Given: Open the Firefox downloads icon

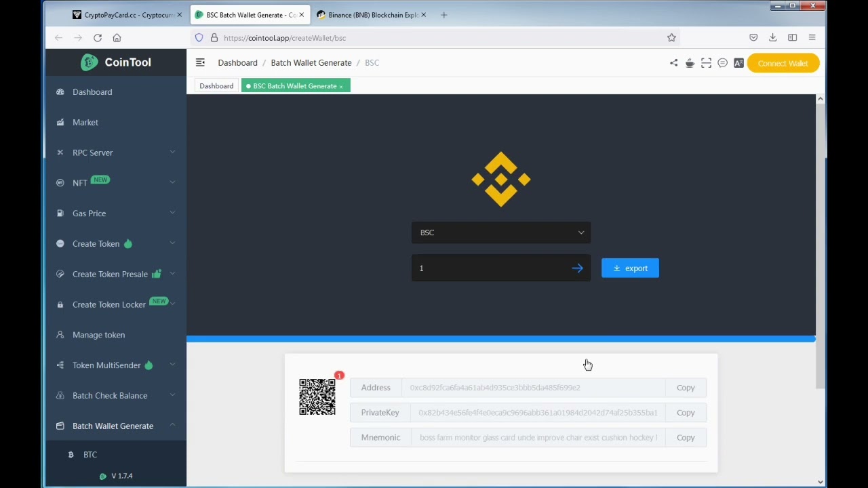Looking at the screenshot, I should 772,38.
